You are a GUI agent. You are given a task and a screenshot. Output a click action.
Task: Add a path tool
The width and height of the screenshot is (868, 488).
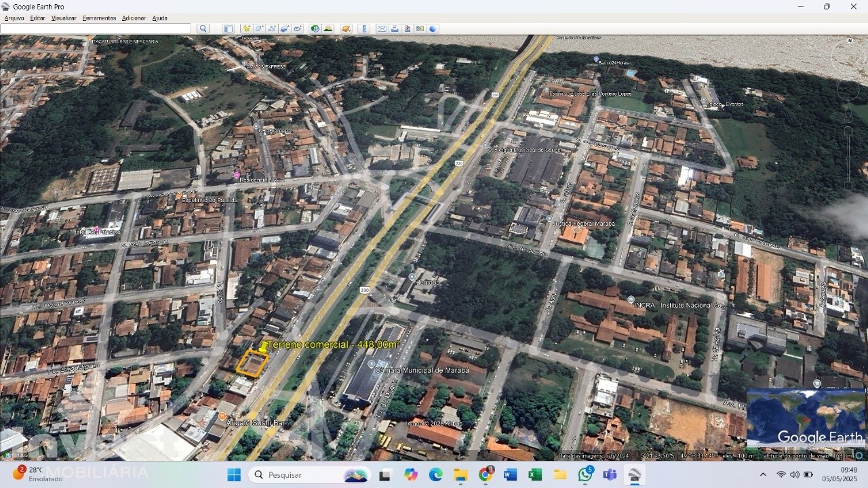(x=273, y=28)
